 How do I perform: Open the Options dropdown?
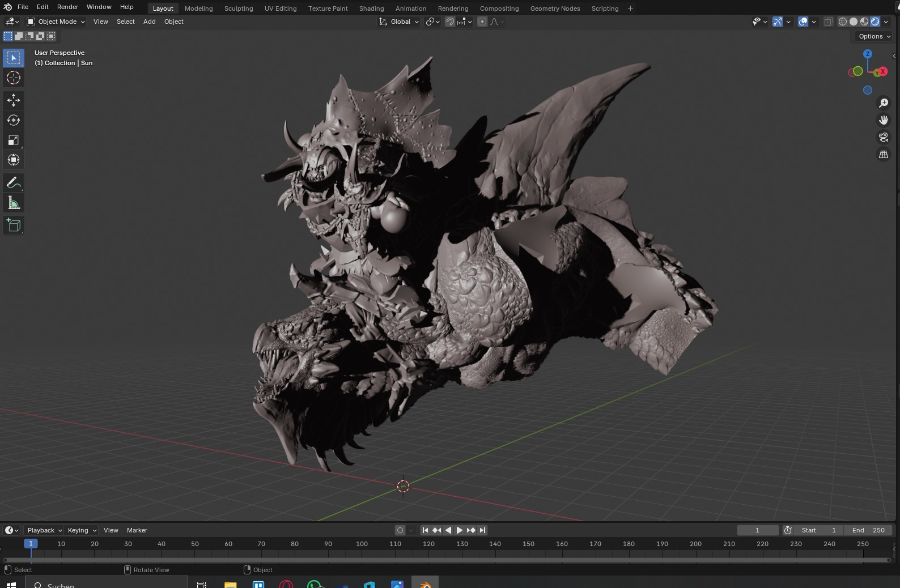[x=874, y=36]
